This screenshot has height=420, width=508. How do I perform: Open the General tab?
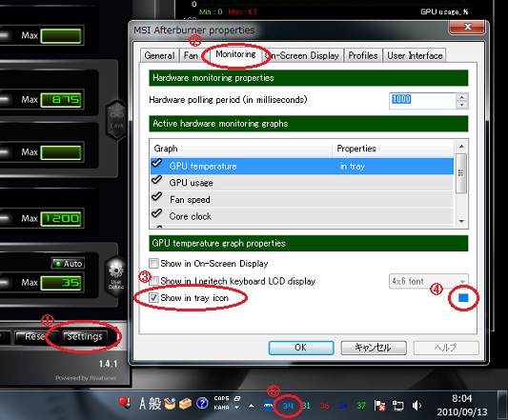click(x=159, y=55)
